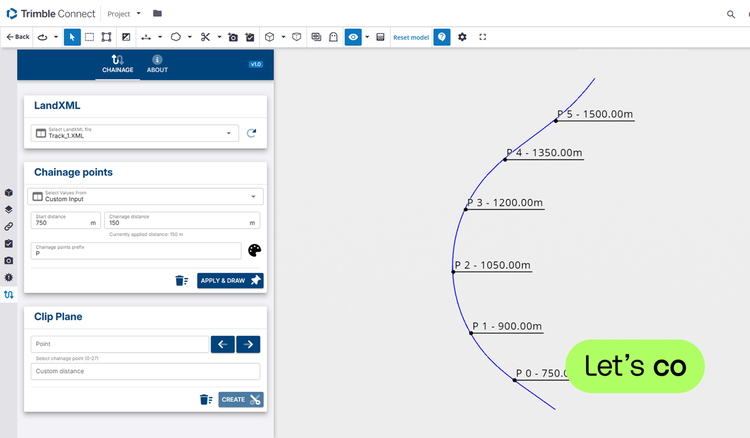Image resolution: width=750 pixels, height=438 pixels.
Task: Open the Layers icon in the left sidebar
Action: coord(9,209)
